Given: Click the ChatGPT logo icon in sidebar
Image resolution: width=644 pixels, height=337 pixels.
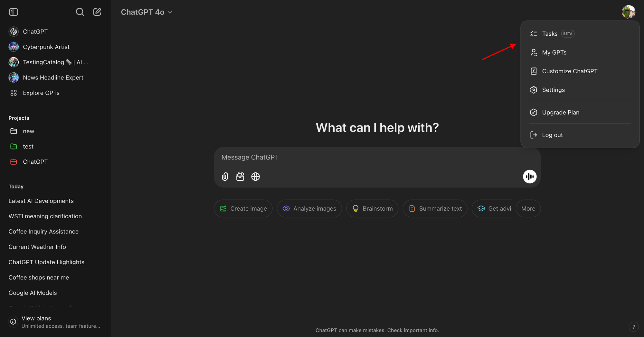Looking at the screenshot, I should 14,32.
